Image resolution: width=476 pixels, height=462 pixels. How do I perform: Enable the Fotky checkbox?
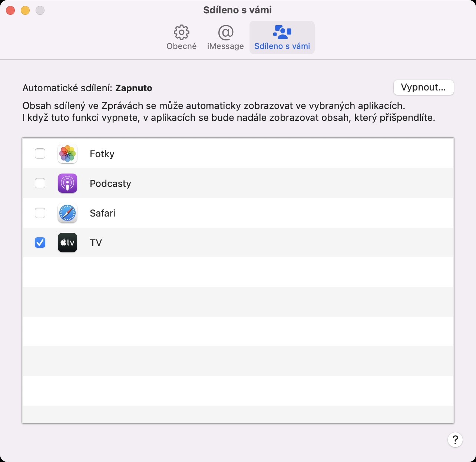tap(40, 154)
